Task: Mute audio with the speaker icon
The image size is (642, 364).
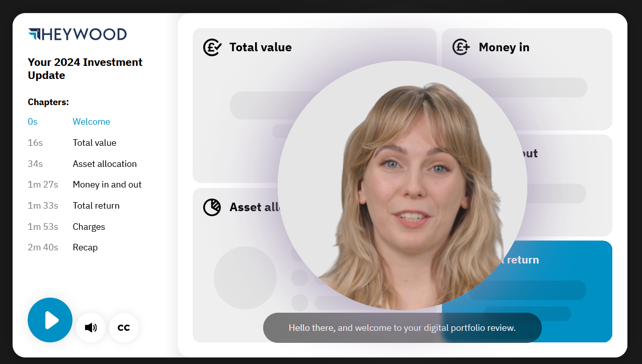Action: (x=91, y=328)
